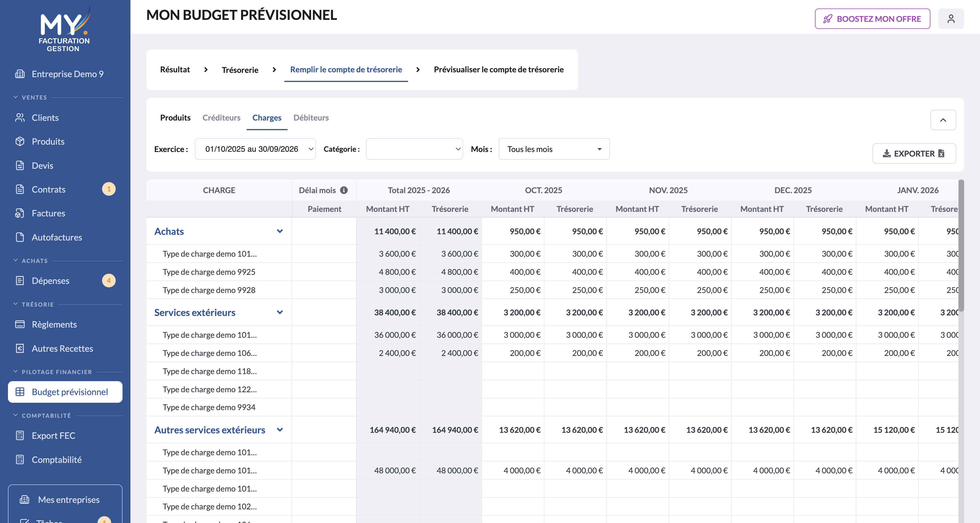Click the Achats category heading
The height and width of the screenshot is (523, 980).
pyautogui.click(x=169, y=231)
